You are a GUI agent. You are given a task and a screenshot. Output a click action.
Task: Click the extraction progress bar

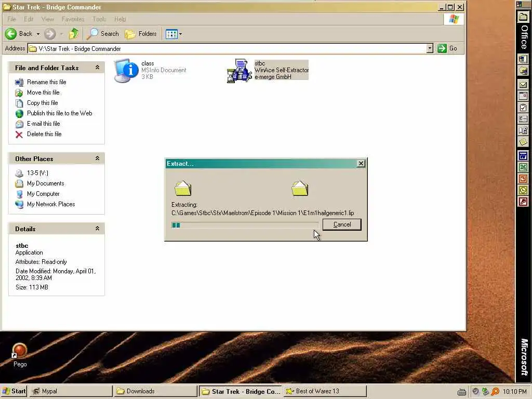click(x=245, y=225)
